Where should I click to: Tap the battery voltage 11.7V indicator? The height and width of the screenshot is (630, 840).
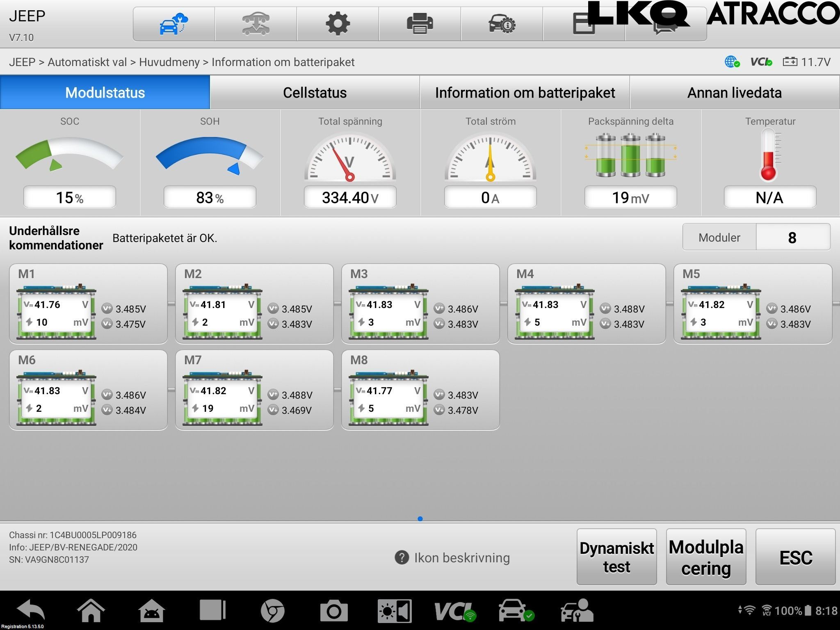pos(806,62)
